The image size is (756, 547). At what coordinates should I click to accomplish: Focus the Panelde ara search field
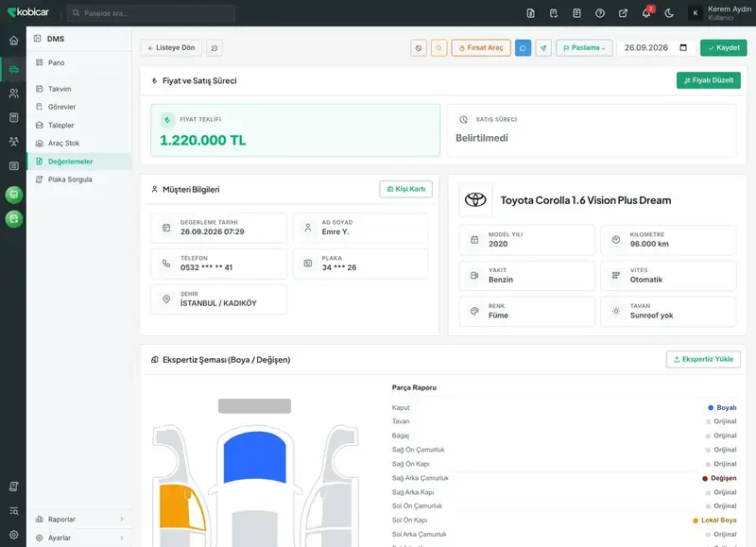pyautogui.click(x=151, y=13)
